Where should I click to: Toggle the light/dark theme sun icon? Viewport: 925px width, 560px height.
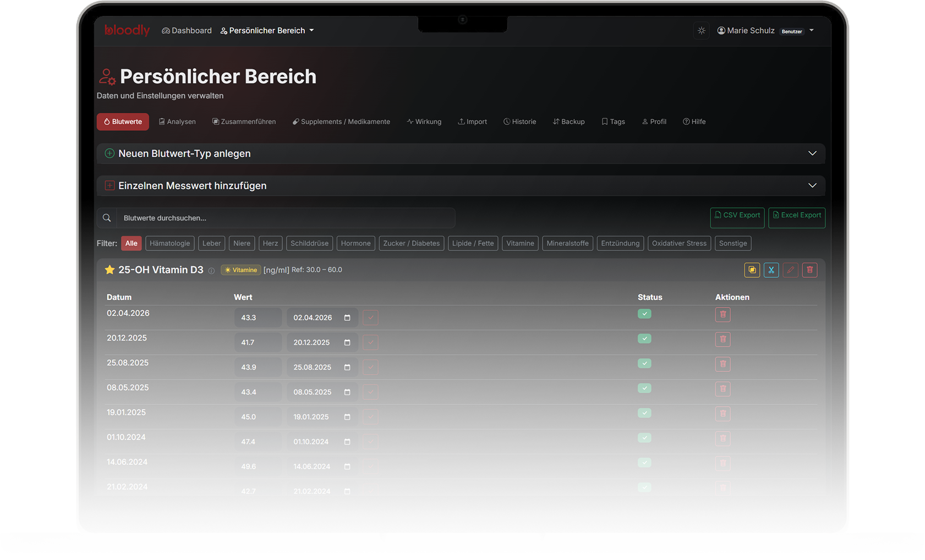point(701,31)
